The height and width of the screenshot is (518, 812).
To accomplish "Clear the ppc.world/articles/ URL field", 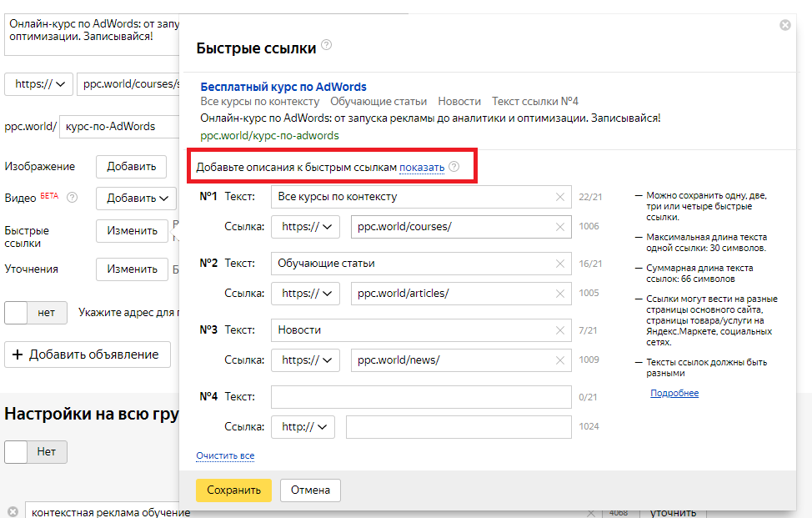I will tap(560, 294).
